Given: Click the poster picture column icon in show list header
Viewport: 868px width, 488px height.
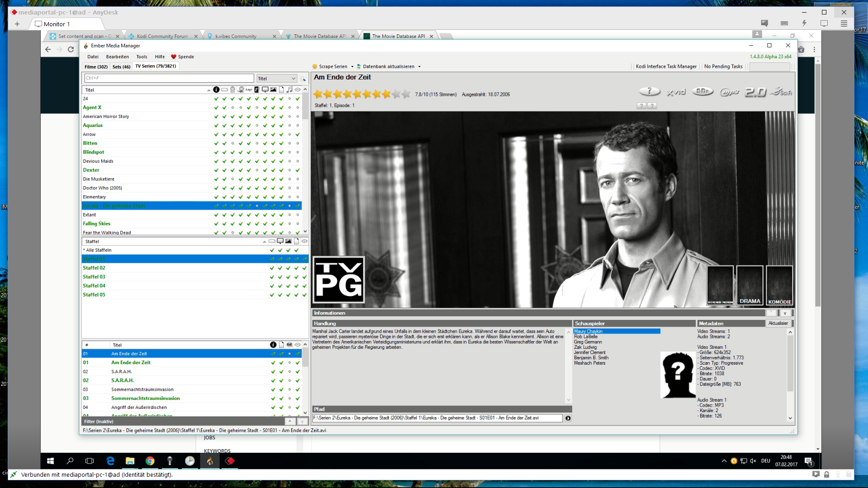Looking at the screenshot, I should point(273,89).
